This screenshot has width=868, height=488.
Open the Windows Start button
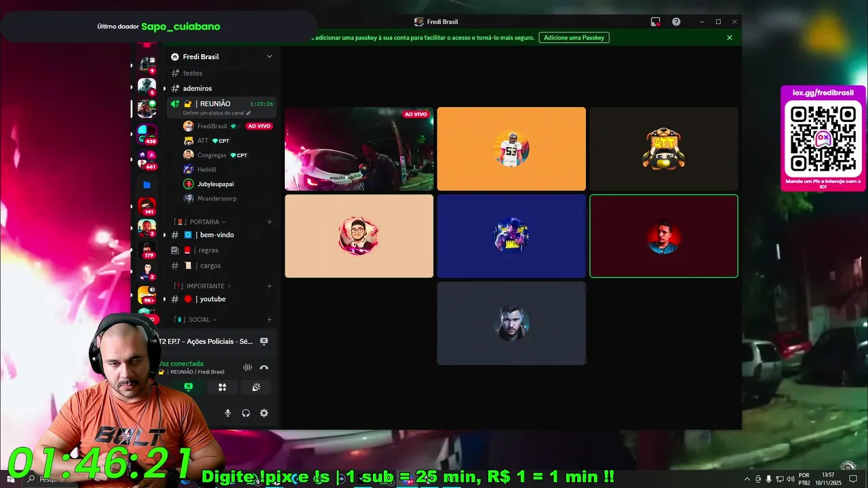coord(10,479)
